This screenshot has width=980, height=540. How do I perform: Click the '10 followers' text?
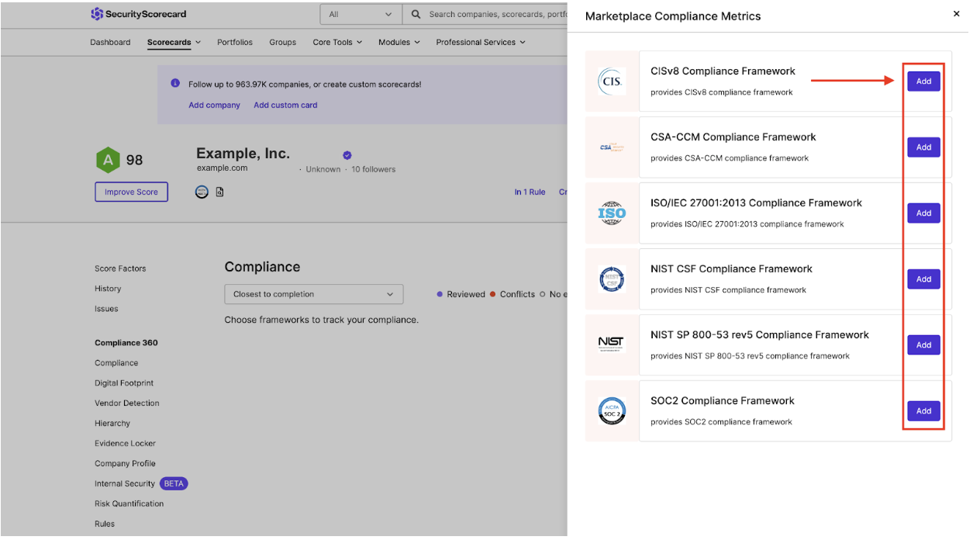pos(374,169)
